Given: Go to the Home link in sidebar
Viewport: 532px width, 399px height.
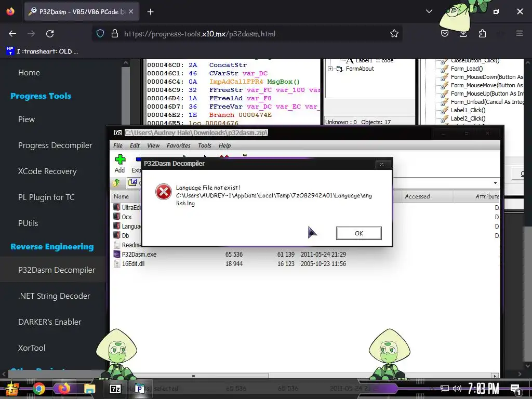Looking at the screenshot, I should [x=29, y=73].
